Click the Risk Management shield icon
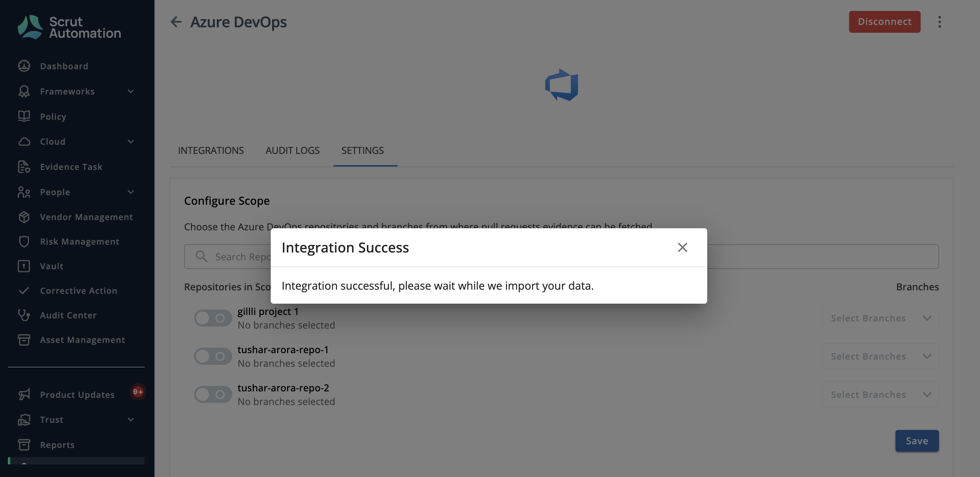Screen dimensions: 980x477 click(x=24, y=241)
